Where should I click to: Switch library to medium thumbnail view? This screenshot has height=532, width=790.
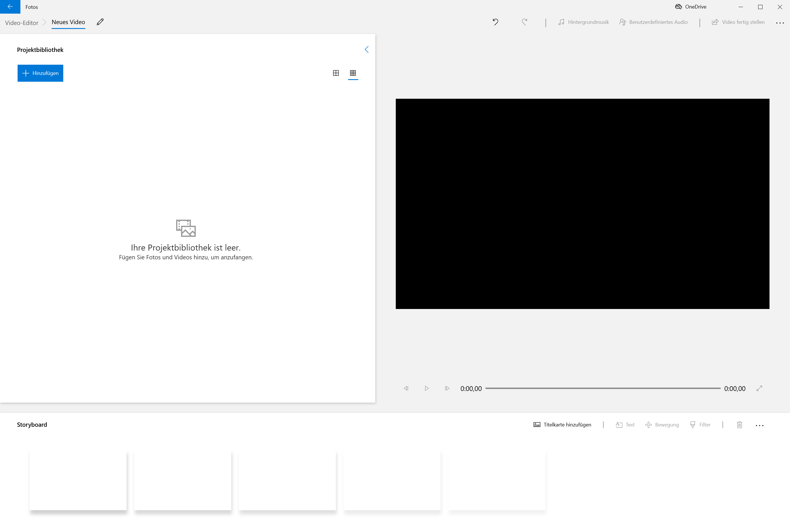pyautogui.click(x=336, y=73)
